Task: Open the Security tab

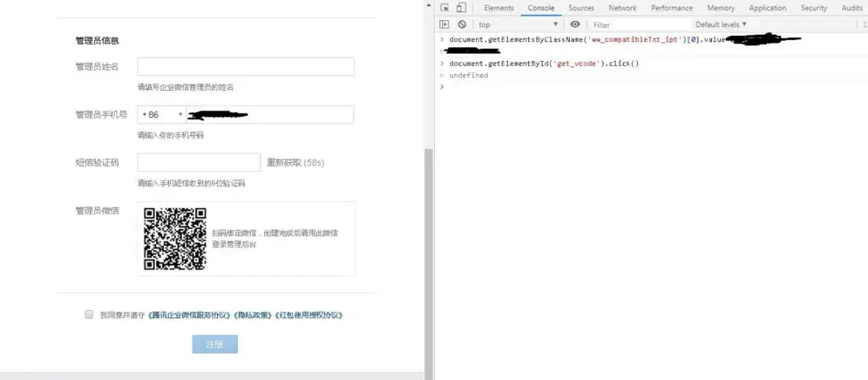Action: [813, 8]
